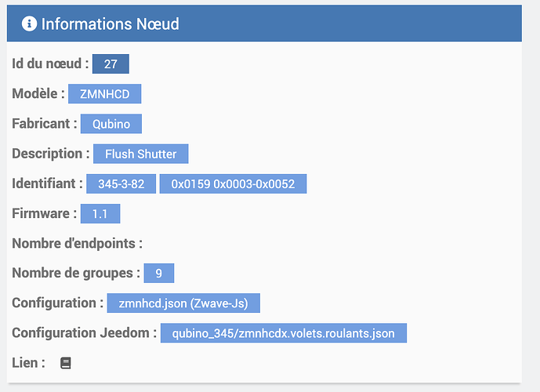Screen dimensions: 540x392
Task: Select the firmware version 1.1 badge
Action: (x=100, y=213)
